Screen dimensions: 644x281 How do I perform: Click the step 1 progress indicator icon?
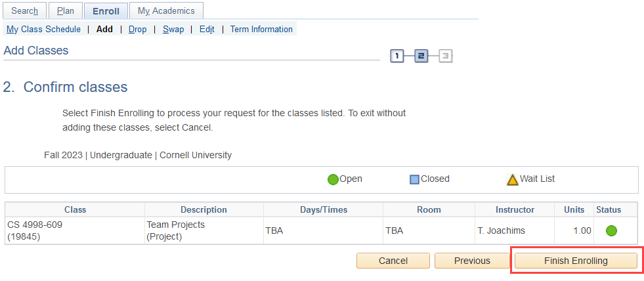397,56
